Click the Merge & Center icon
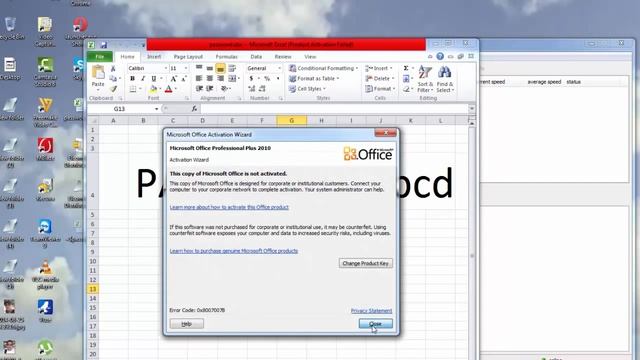The width and height of the screenshot is (640, 360). 232,78
